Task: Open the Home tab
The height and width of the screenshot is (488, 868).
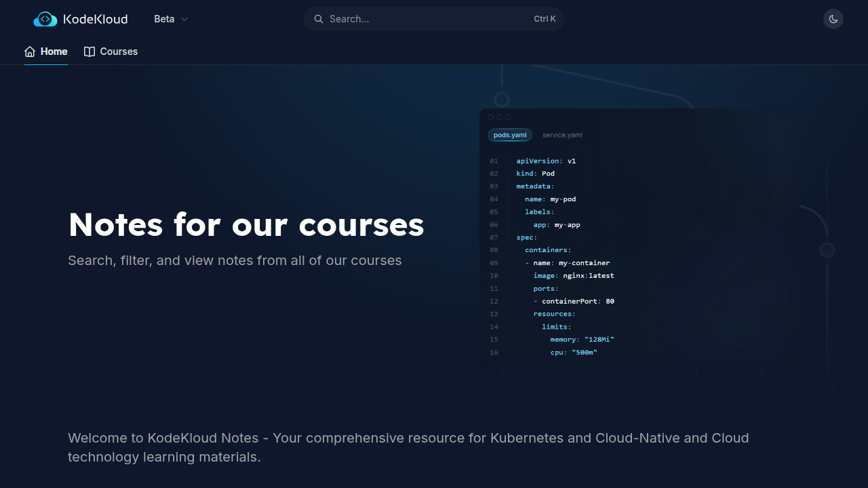Action: point(46,52)
